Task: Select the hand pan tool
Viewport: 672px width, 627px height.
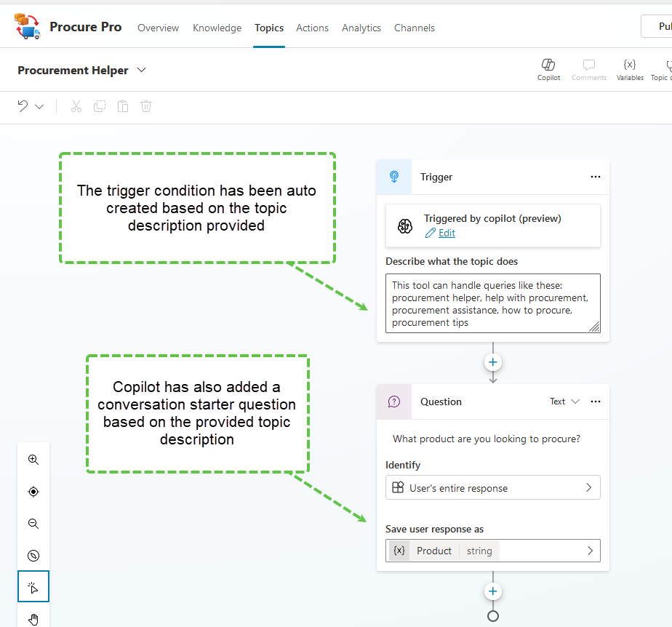Action: tap(33, 618)
